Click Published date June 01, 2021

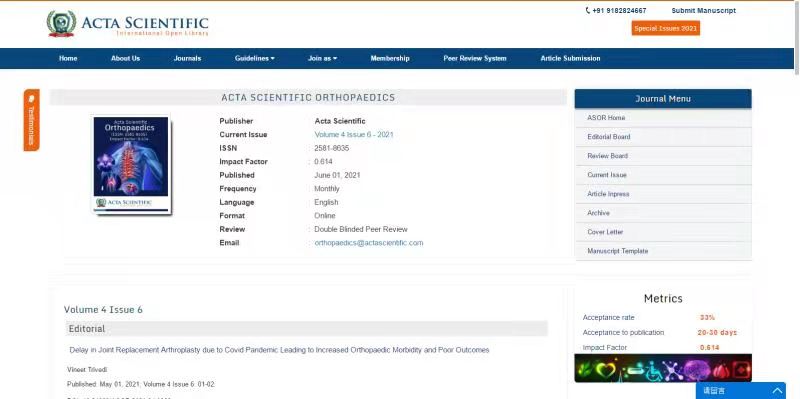[337, 175]
